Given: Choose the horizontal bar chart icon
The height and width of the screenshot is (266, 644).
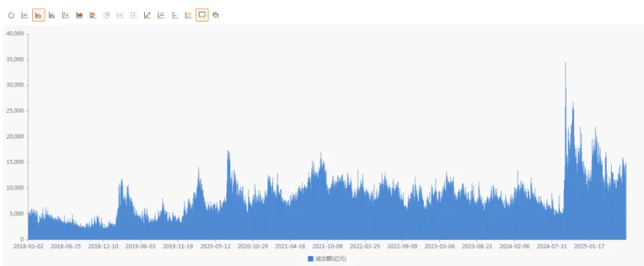Looking at the screenshot, I should (93, 15).
